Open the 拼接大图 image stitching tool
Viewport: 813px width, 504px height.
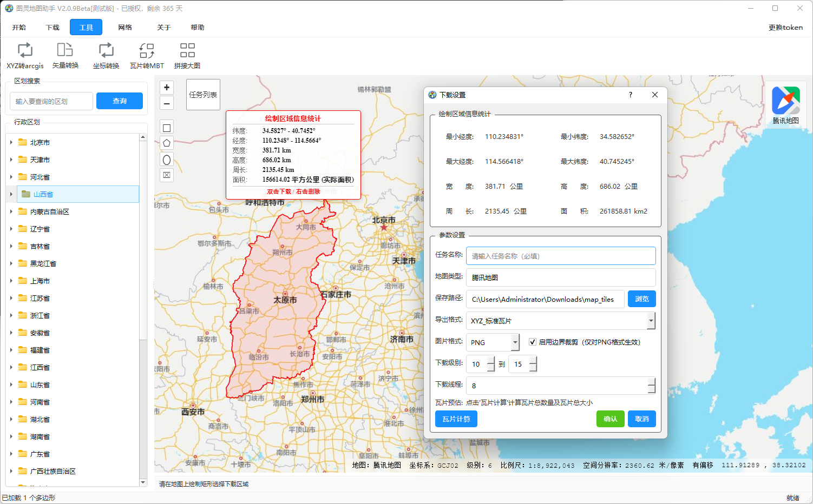pyautogui.click(x=187, y=55)
